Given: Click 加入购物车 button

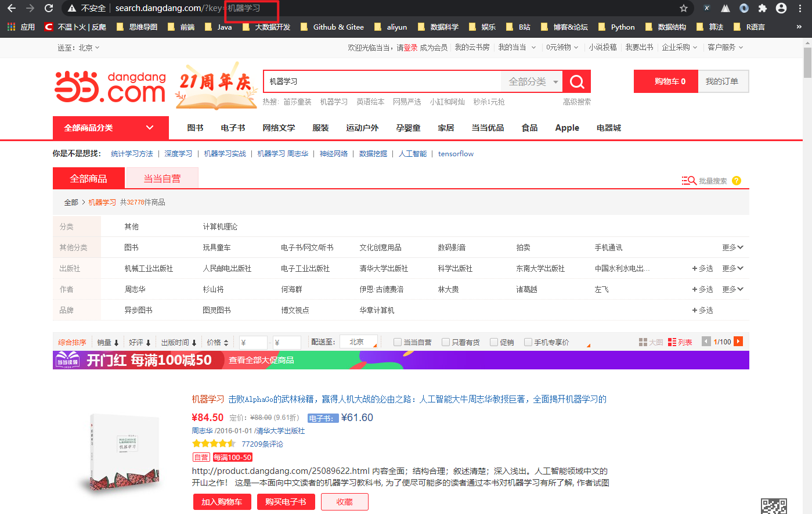Looking at the screenshot, I should click(222, 502).
